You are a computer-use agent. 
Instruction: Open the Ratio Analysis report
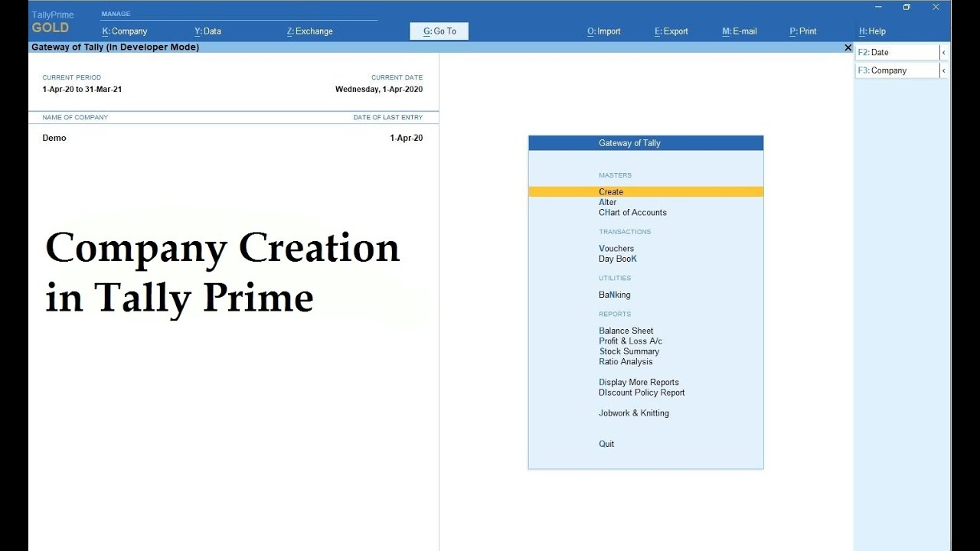pos(626,362)
